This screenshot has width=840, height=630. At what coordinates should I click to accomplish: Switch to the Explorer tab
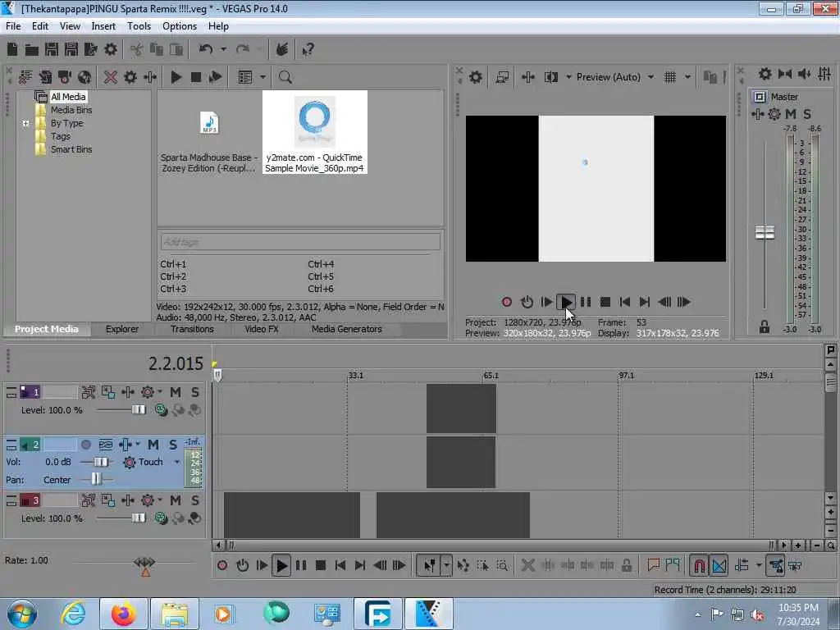(x=121, y=329)
